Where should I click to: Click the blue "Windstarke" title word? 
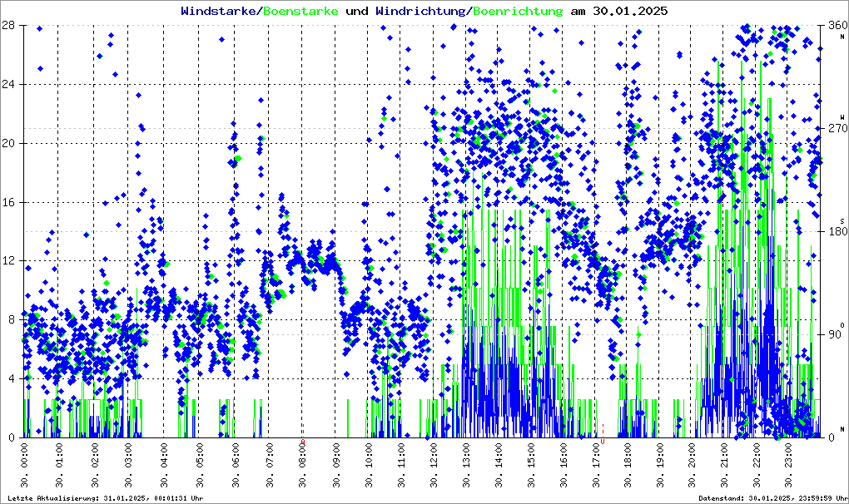[x=219, y=12]
